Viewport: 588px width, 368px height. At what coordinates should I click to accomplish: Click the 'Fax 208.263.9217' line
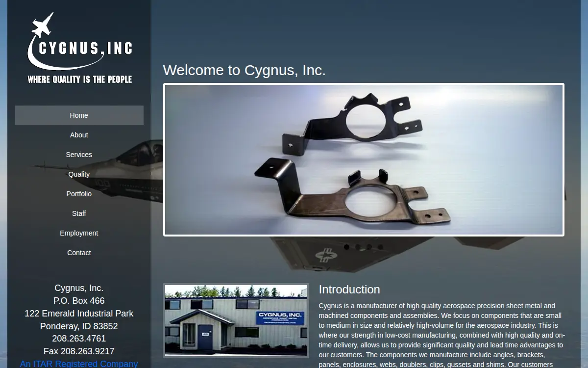point(79,351)
